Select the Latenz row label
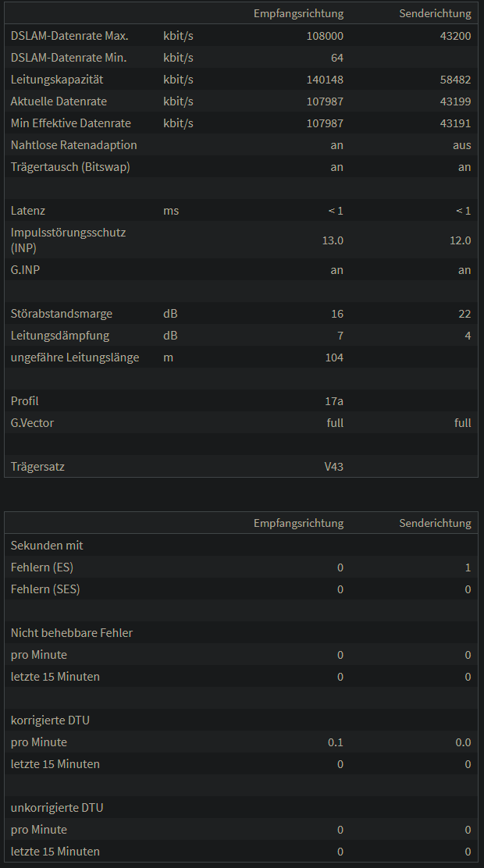This screenshot has width=484, height=868. [27, 211]
